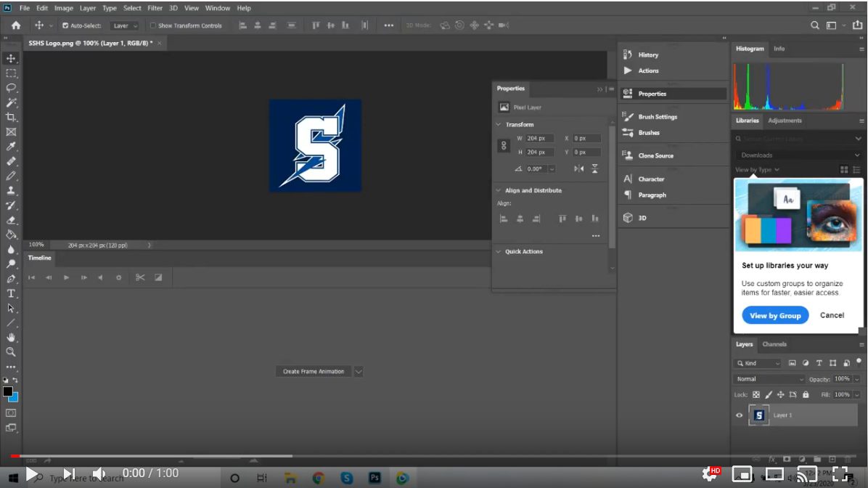This screenshot has width=868, height=488.
Task: Toggle lock position of layer
Action: pos(780,394)
